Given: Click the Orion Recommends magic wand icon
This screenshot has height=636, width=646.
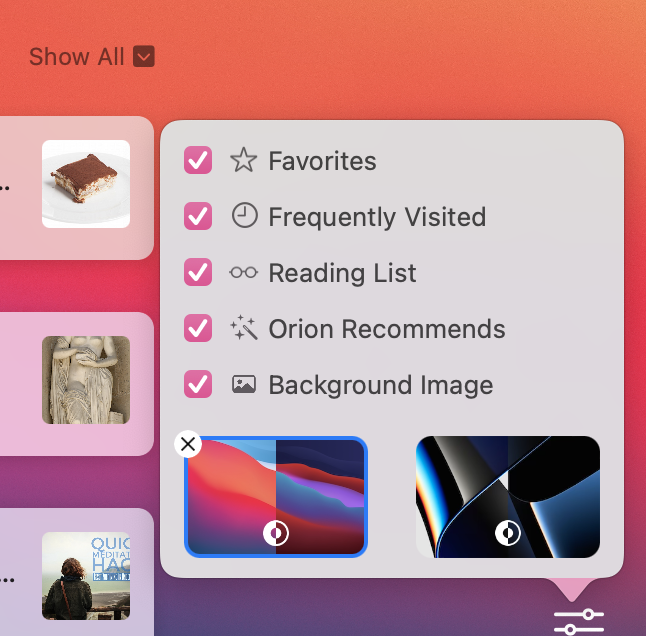Looking at the screenshot, I should 244,328.
